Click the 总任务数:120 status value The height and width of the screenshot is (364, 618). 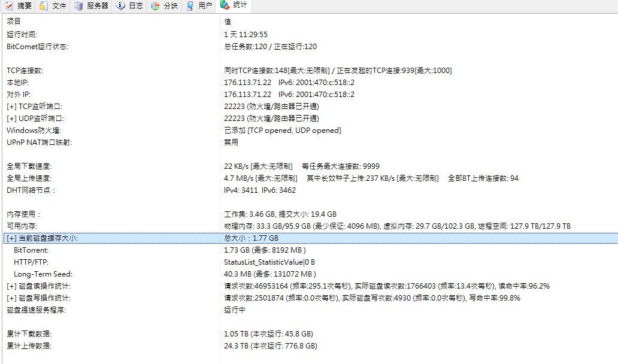pos(271,47)
